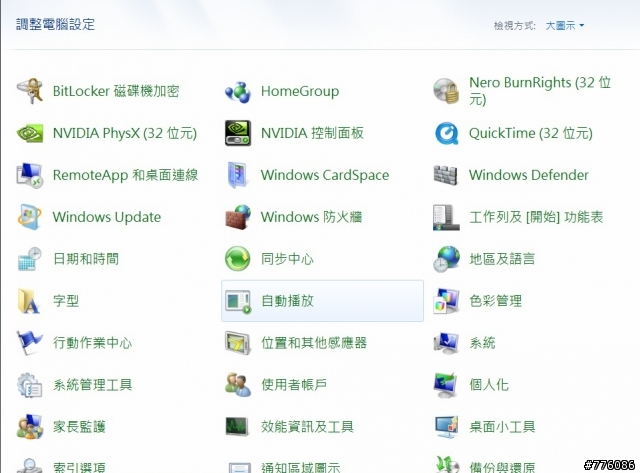Open the Windows Defender brick wall icon
The image size is (640, 473).
point(446,175)
